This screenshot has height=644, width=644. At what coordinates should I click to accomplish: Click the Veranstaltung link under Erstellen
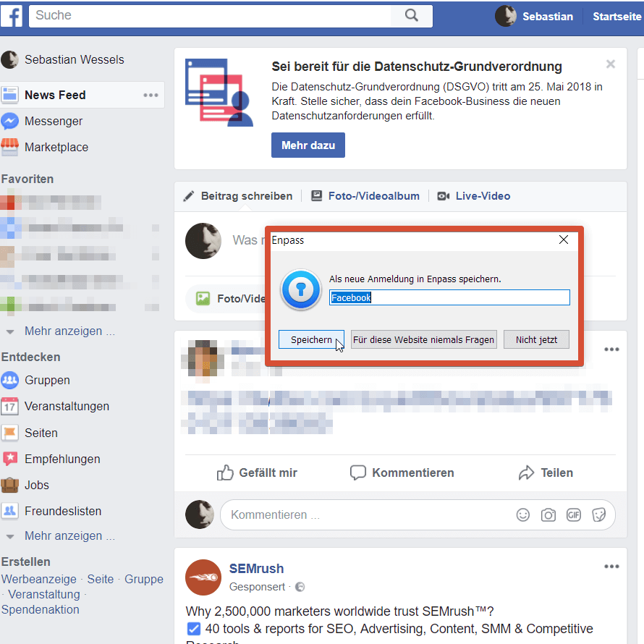tap(44, 594)
